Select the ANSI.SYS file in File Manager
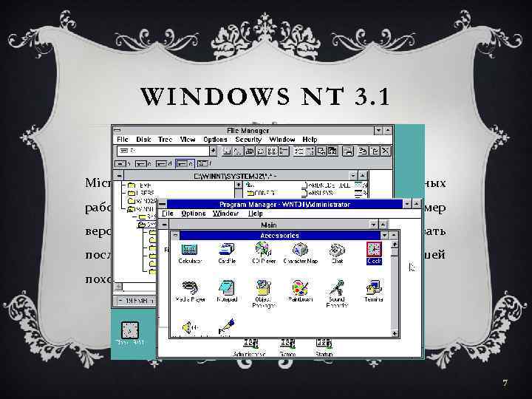This screenshot has height=399, width=532. coord(318,193)
